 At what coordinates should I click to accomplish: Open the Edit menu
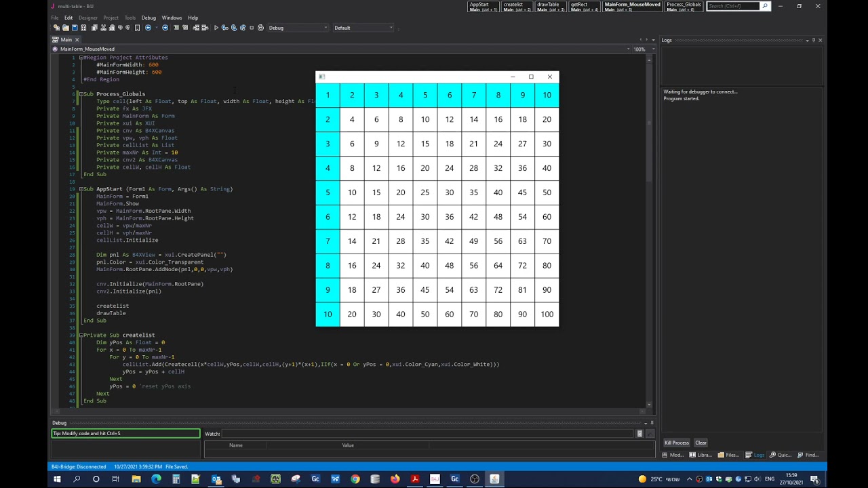coord(68,18)
